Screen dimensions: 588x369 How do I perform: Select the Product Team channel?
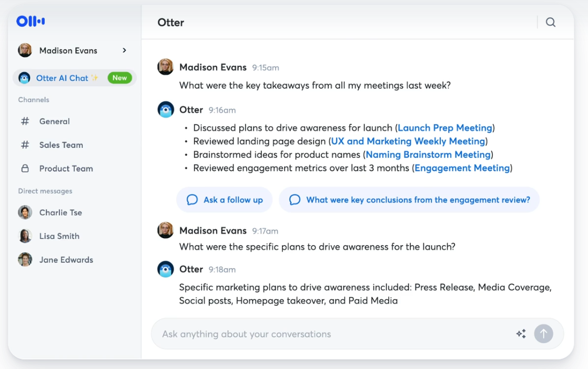66,168
